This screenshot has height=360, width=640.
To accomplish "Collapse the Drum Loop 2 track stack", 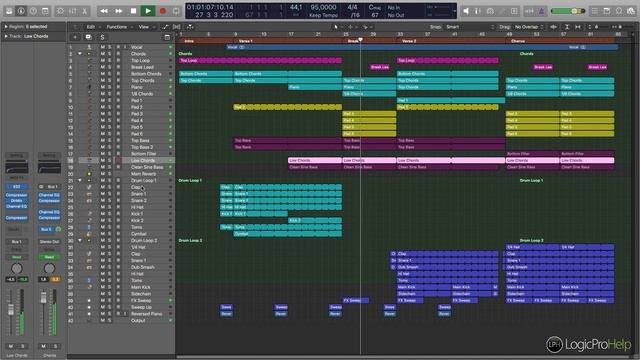I will (80, 240).
